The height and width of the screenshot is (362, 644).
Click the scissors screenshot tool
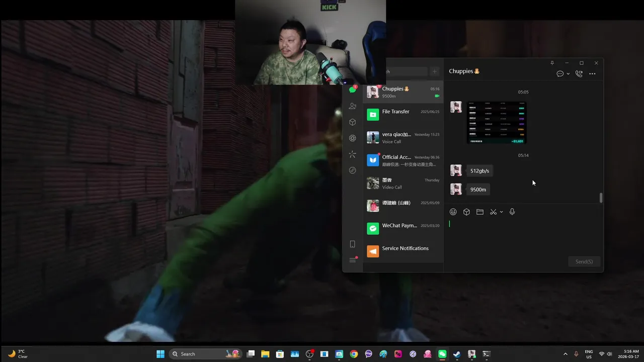pos(493,212)
